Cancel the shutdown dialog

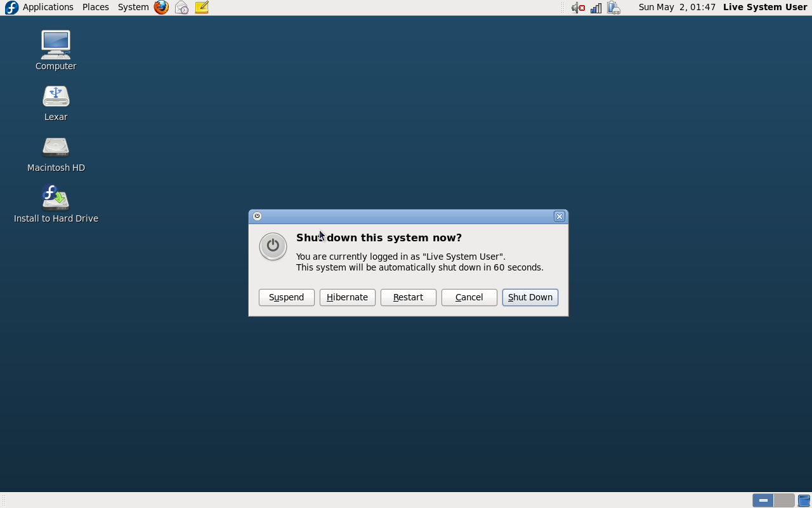[469, 297]
